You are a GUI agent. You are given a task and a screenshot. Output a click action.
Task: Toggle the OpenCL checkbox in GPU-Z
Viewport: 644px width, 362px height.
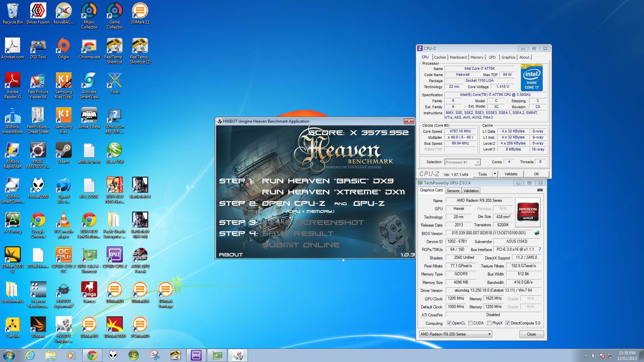point(449,323)
